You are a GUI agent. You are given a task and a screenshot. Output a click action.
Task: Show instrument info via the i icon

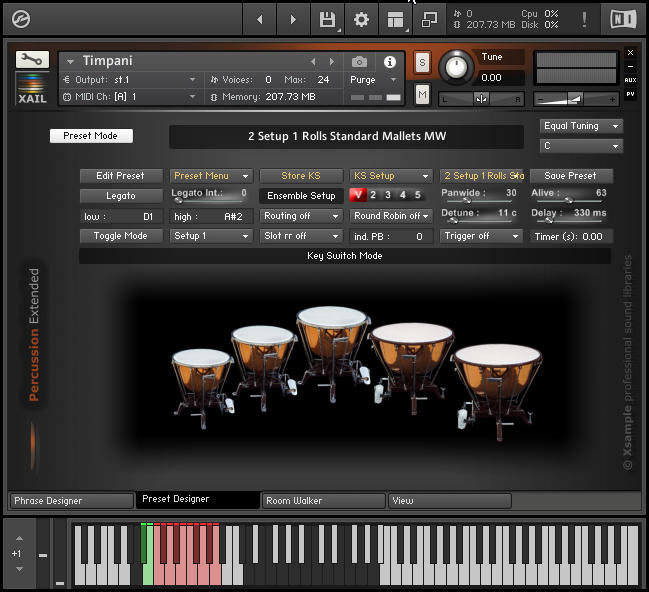tap(389, 62)
